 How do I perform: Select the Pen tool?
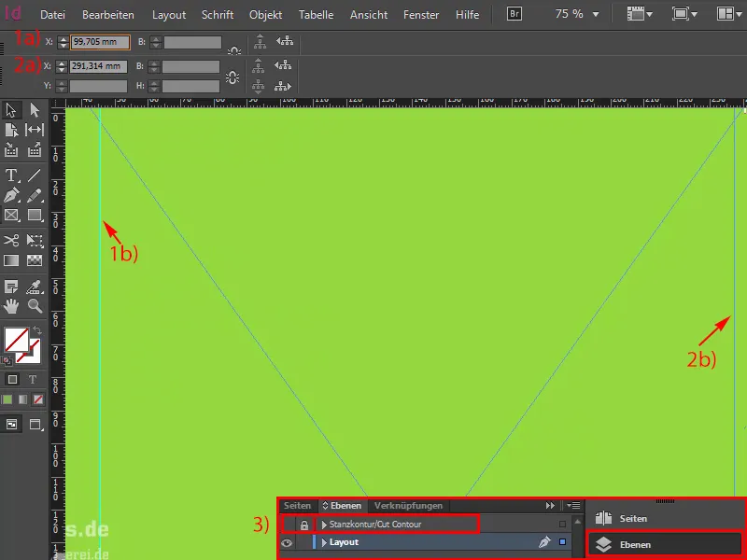(11, 195)
